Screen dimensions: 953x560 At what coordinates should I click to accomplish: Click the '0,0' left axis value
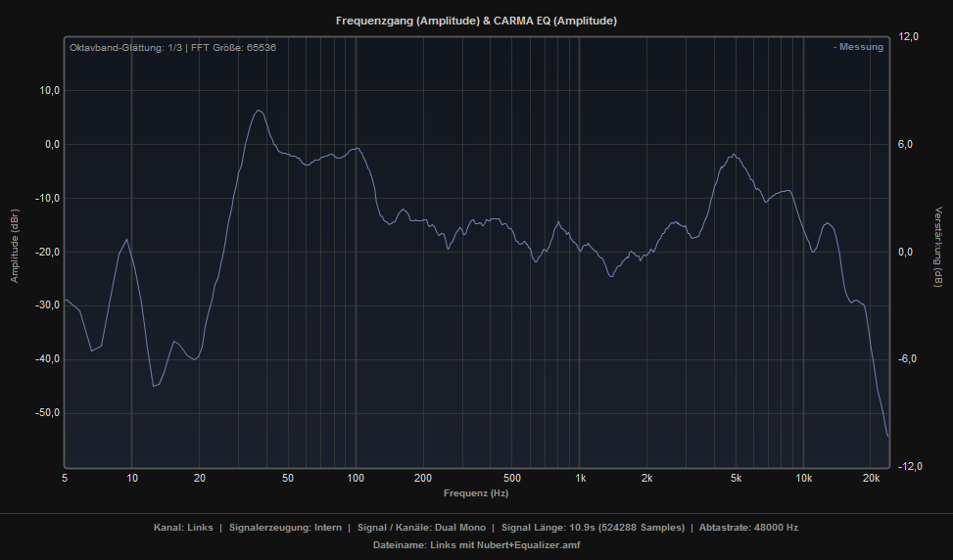(x=52, y=145)
